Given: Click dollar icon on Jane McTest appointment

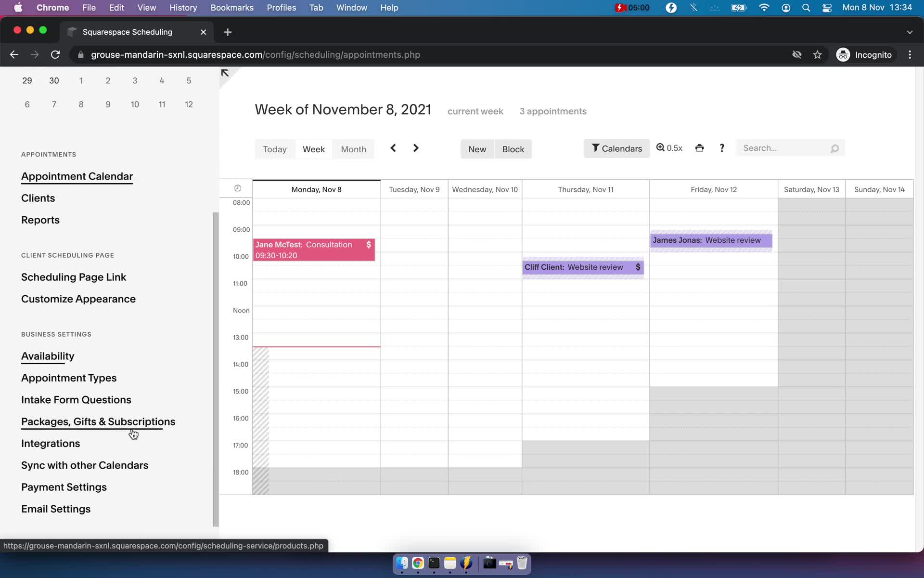Looking at the screenshot, I should click(x=369, y=244).
